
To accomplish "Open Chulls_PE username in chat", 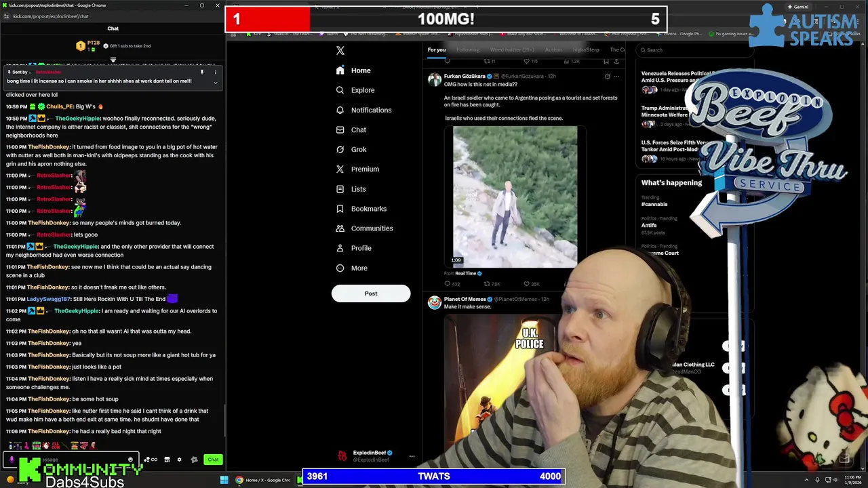I will [x=60, y=106].
